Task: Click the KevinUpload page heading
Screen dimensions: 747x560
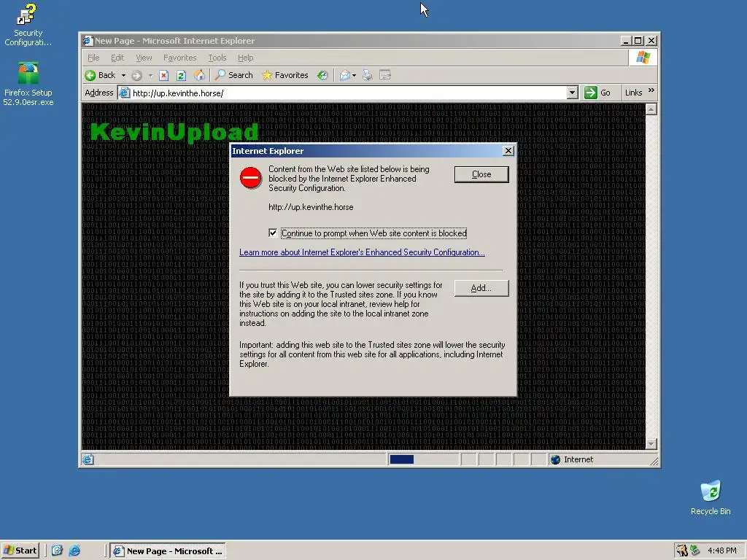Action: (x=174, y=132)
